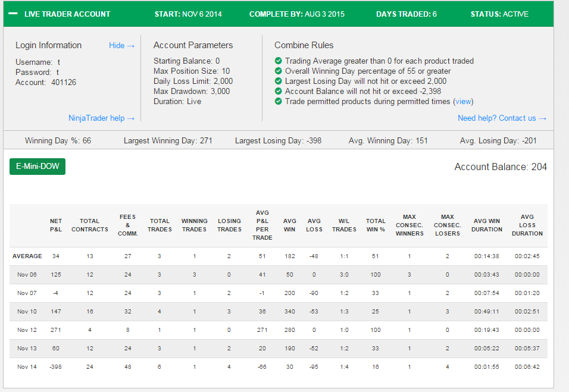The width and height of the screenshot is (569, 392).
Task: Click the Account Balance rule check icon
Action: (x=279, y=91)
